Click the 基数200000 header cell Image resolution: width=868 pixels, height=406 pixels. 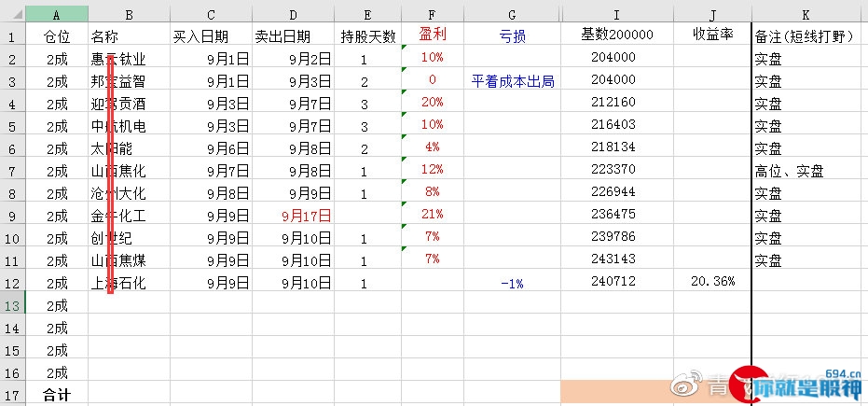coord(616,35)
